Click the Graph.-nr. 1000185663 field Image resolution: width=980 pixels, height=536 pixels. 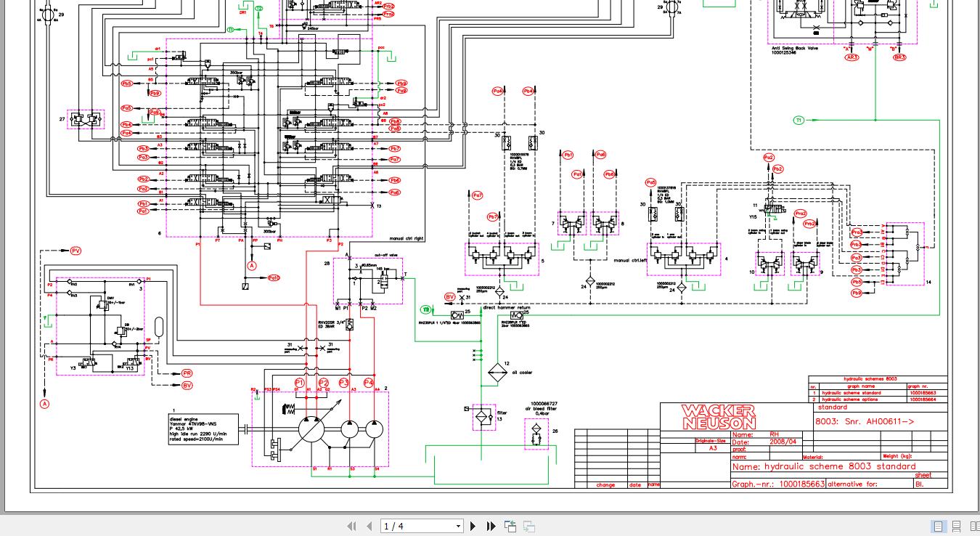[x=779, y=484]
